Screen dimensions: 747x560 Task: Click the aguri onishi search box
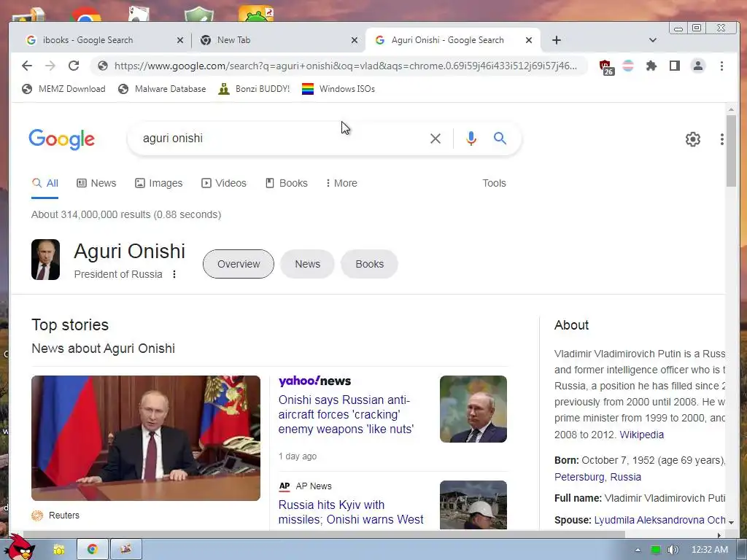[281, 138]
